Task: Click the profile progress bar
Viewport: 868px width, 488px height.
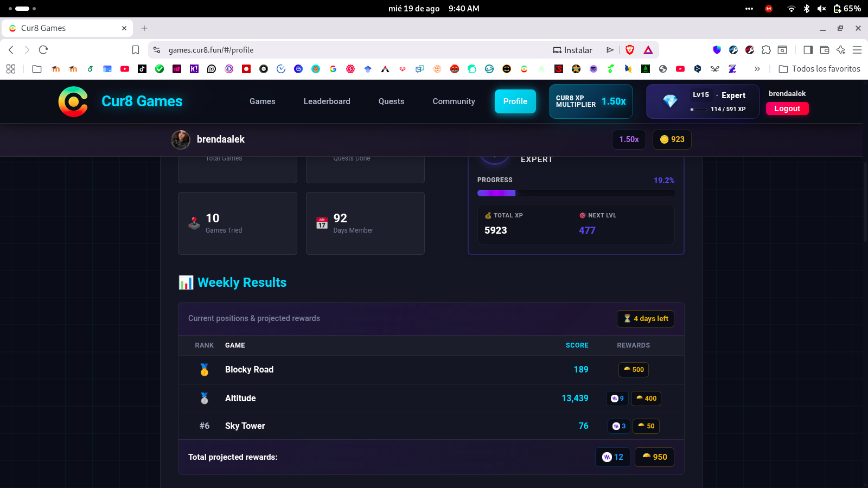Action: coord(576,193)
